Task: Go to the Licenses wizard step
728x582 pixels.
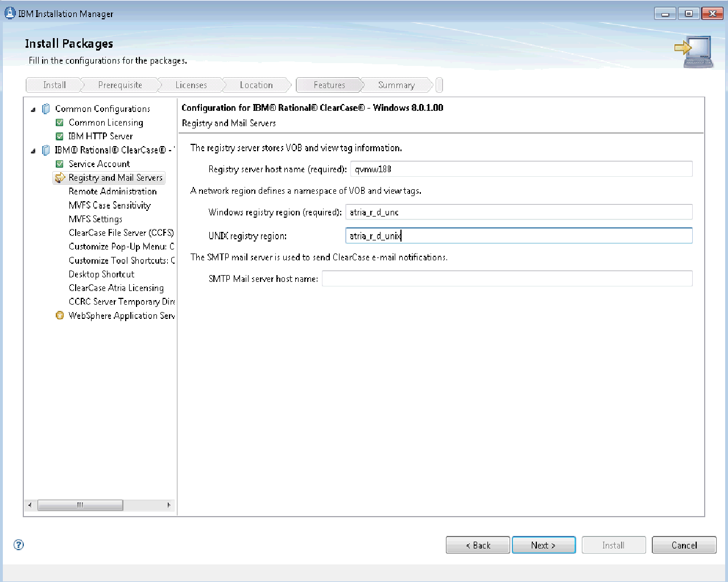Action: (191, 85)
